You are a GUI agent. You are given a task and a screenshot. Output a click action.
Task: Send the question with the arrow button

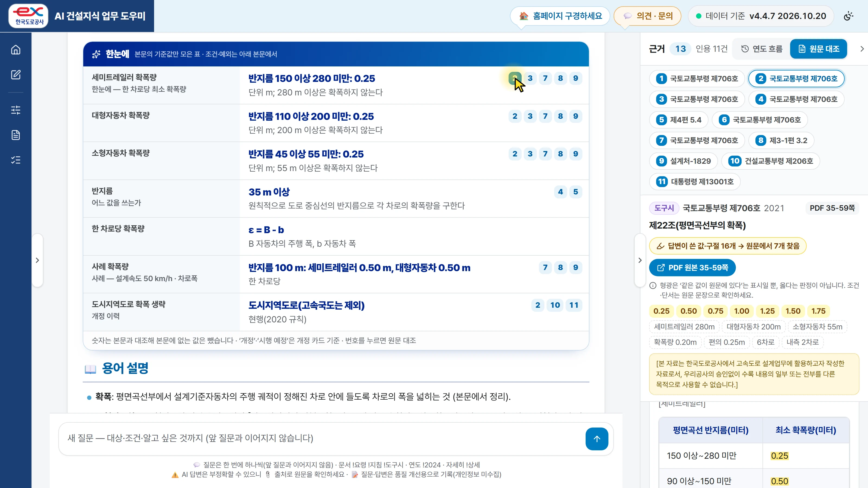pos(597,439)
